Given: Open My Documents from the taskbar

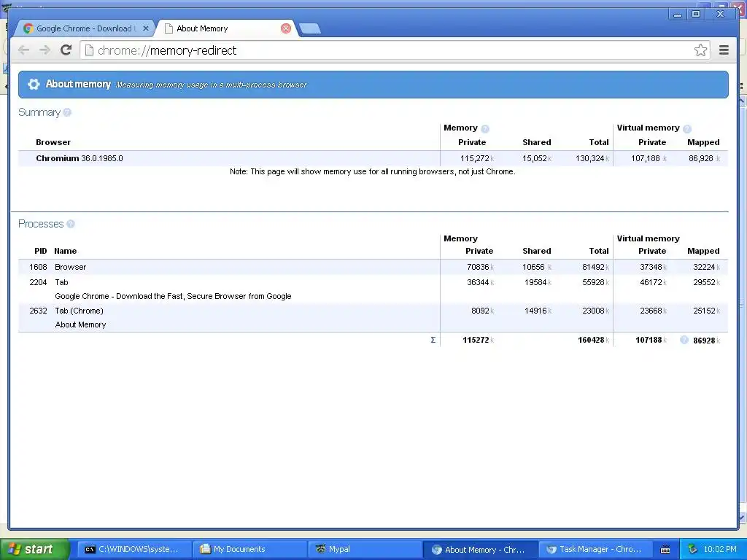Looking at the screenshot, I should (x=249, y=549).
